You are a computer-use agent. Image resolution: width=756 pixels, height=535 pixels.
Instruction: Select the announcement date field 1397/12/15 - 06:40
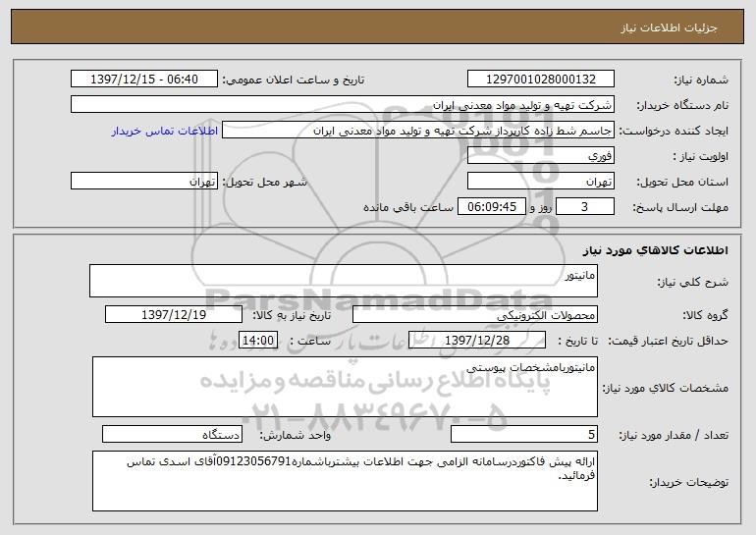coord(144,80)
